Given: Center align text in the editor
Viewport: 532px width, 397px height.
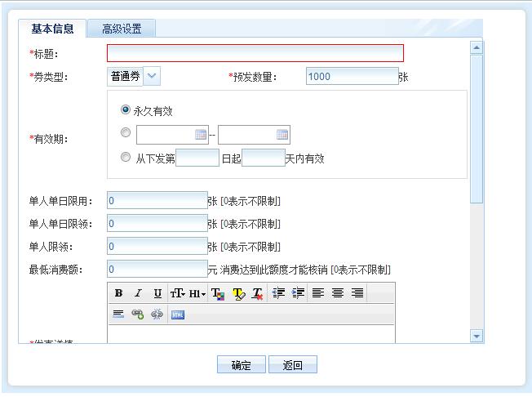Looking at the screenshot, I should pyautogui.click(x=337, y=293).
